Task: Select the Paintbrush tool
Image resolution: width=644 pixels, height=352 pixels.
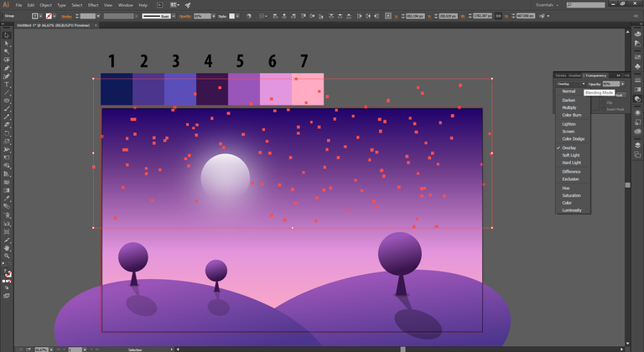Action: tap(6, 109)
